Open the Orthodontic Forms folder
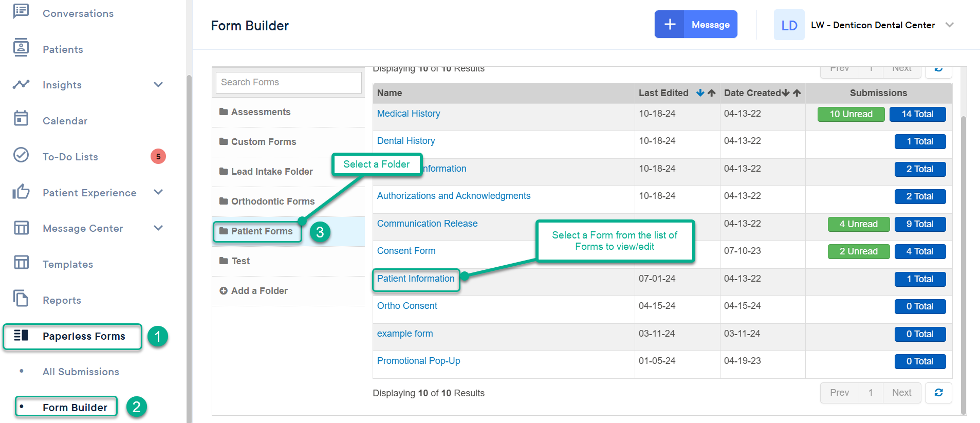The width and height of the screenshot is (980, 423). coord(273,201)
